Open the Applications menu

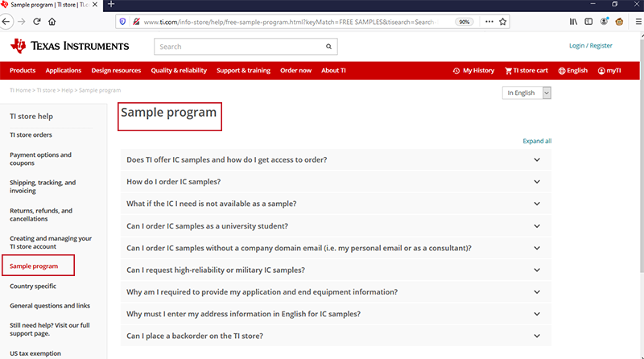(x=64, y=70)
